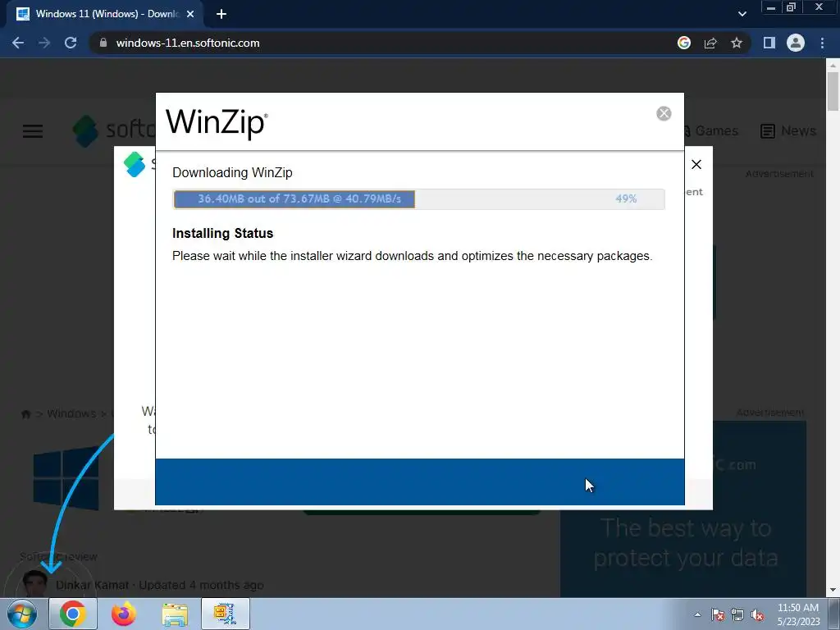The height and width of the screenshot is (630, 840).
Task: Open File Explorer from the taskbar
Action: tap(175, 614)
